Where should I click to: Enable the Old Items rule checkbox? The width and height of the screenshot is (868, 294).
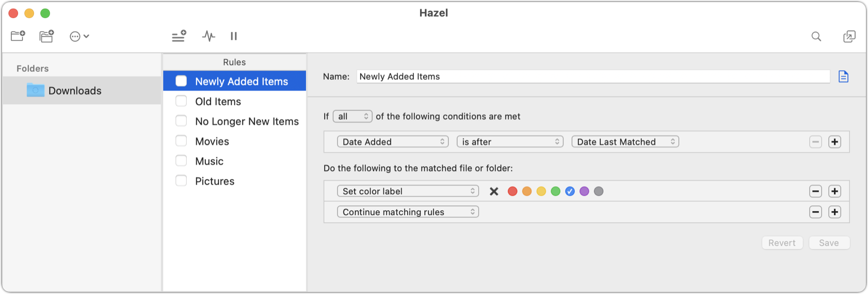[x=181, y=101]
